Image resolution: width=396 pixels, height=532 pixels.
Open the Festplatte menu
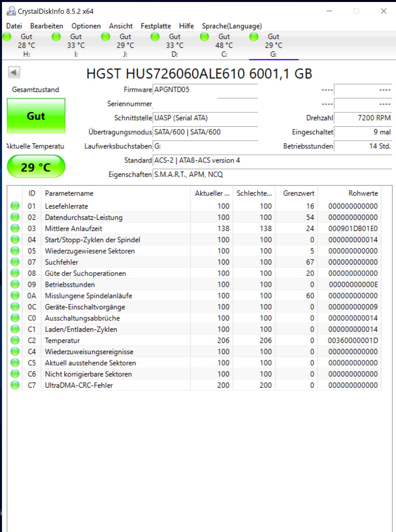point(156,26)
